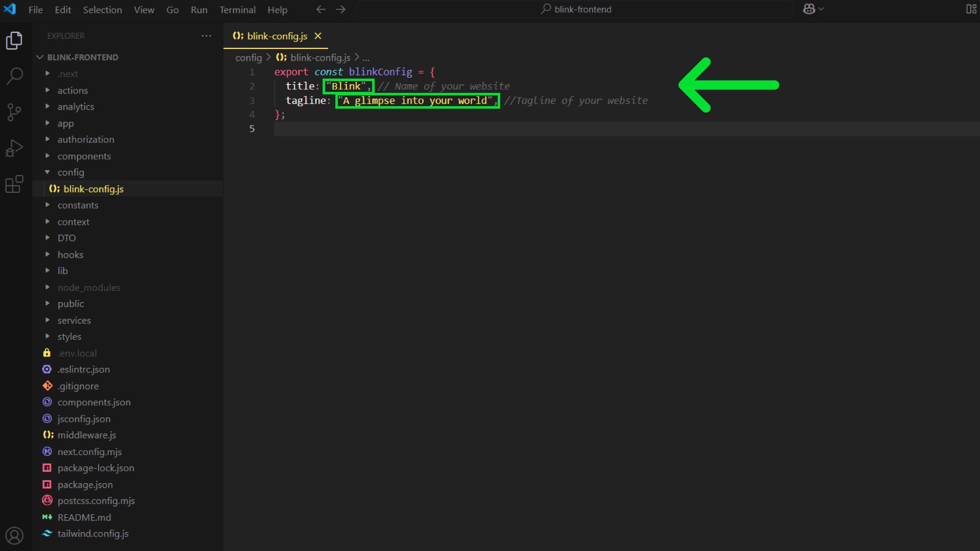Go forward using the right arrow

pos(340,9)
